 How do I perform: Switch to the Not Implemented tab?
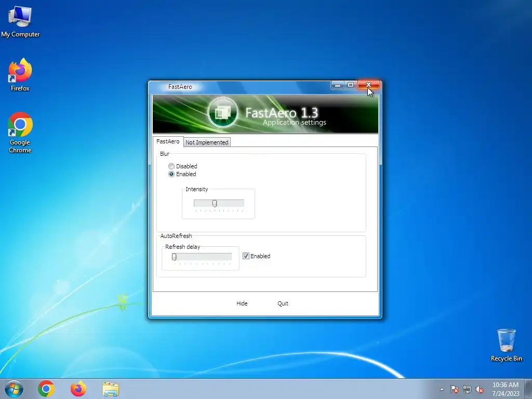(x=207, y=142)
